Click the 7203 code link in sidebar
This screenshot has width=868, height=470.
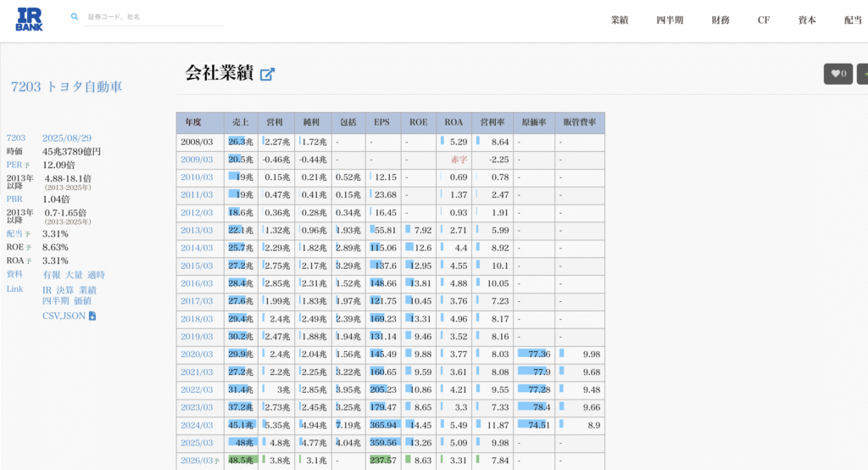16,138
